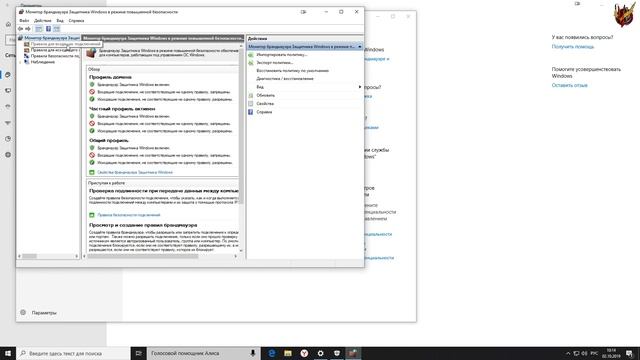640x360 pixels.
Task: Click the export policy green icon
Action: pyautogui.click(x=251, y=63)
